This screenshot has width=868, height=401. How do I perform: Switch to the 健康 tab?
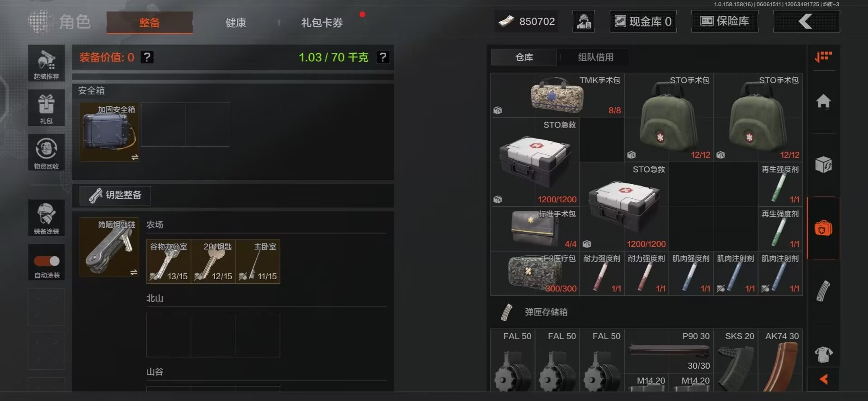pos(236,23)
